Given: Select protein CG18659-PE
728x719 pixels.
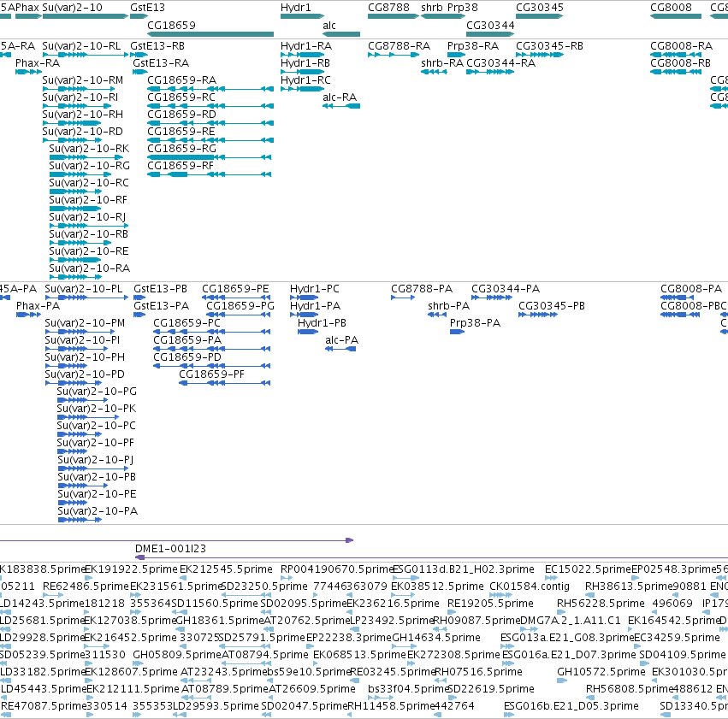Looking at the screenshot, I should click(236, 298).
